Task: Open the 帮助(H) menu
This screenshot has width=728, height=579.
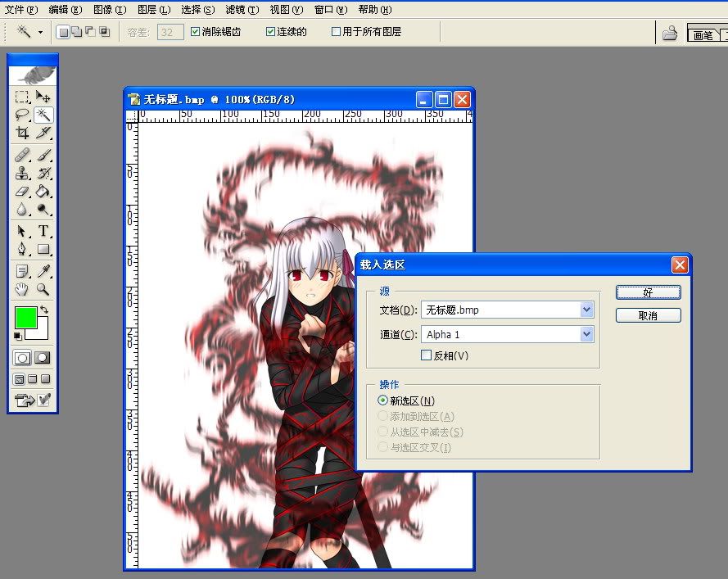Action: 375,9
